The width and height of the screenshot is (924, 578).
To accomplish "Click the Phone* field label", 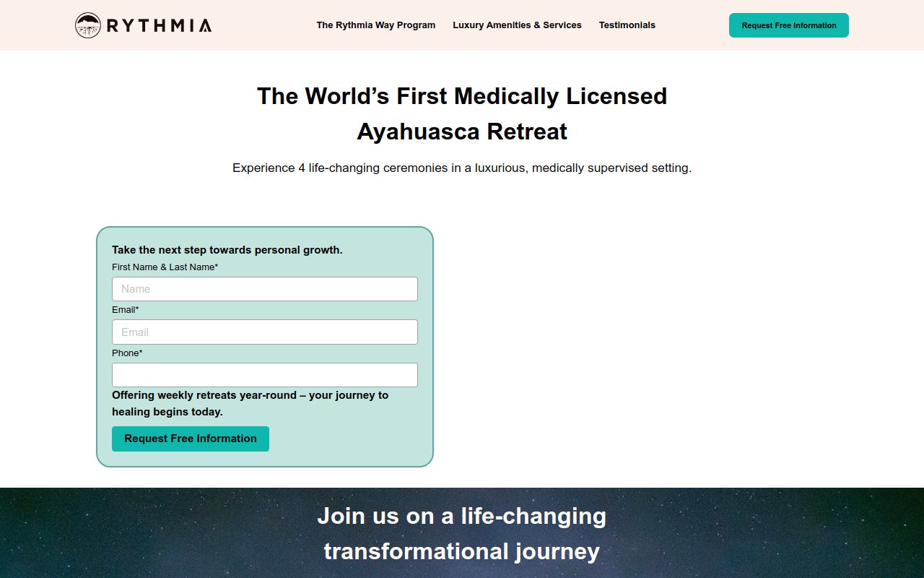I will coord(127,353).
